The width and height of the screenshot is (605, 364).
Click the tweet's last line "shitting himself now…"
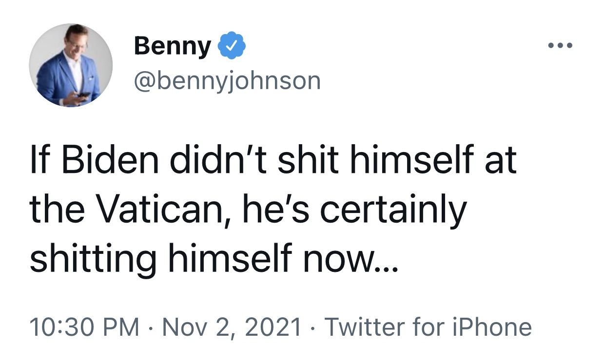click(214, 259)
